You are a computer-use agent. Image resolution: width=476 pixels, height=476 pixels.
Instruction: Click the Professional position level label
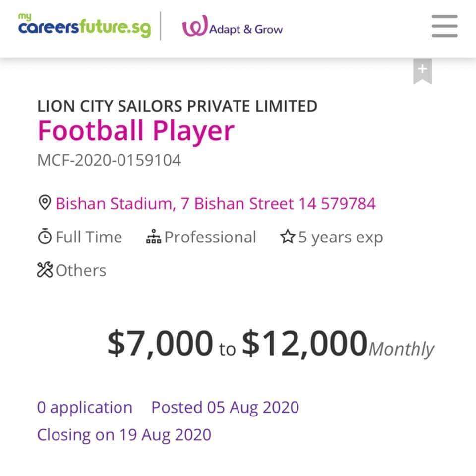210,237
